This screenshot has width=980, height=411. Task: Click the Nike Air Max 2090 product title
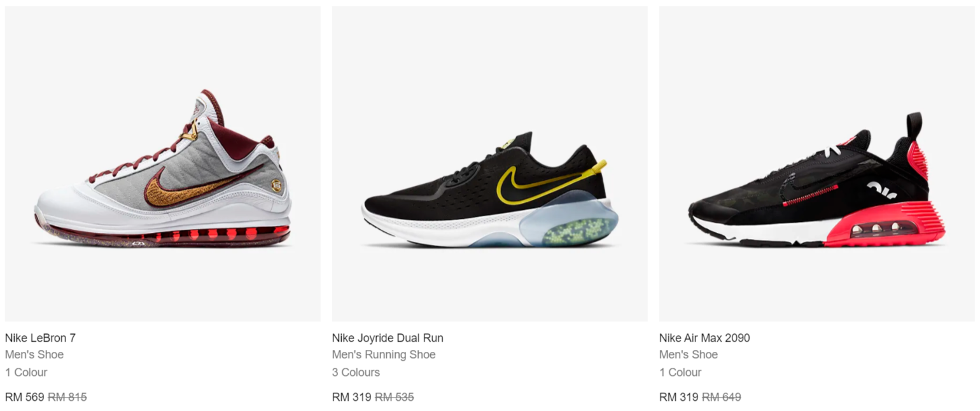click(x=704, y=338)
